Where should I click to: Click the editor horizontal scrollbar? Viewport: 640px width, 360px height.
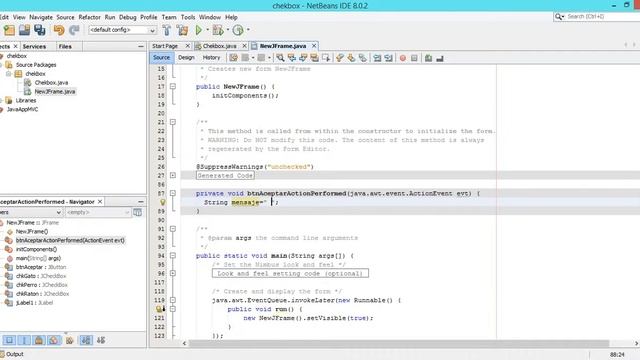[x=399, y=343]
